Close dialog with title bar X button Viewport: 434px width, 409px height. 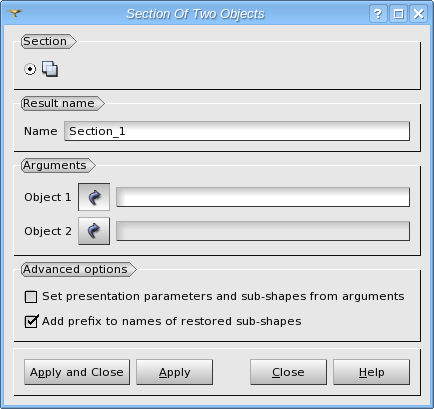419,14
